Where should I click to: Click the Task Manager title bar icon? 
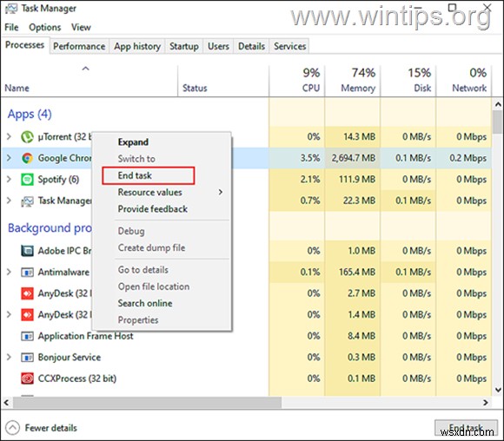pyautogui.click(x=11, y=9)
